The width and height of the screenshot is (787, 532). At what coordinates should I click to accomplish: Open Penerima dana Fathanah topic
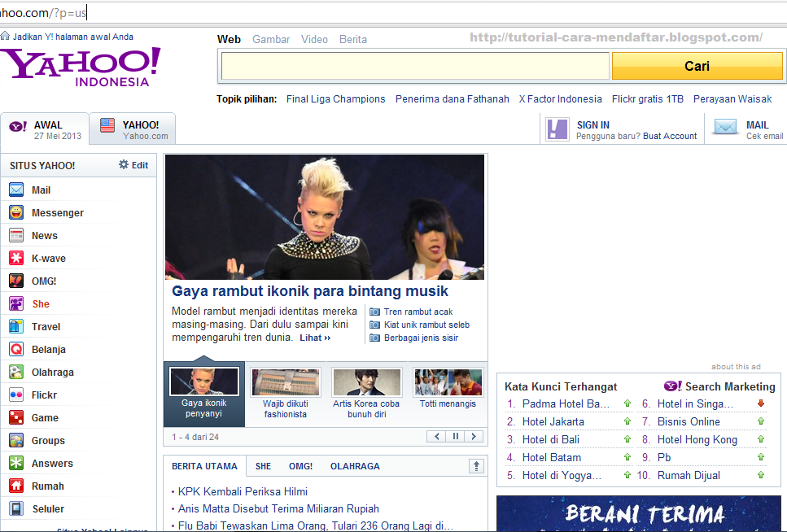[453, 99]
